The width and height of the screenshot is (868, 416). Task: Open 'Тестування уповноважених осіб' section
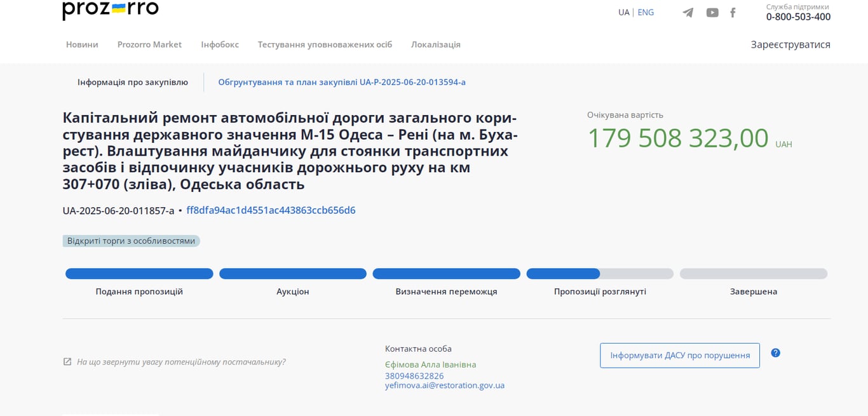[325, 44]
